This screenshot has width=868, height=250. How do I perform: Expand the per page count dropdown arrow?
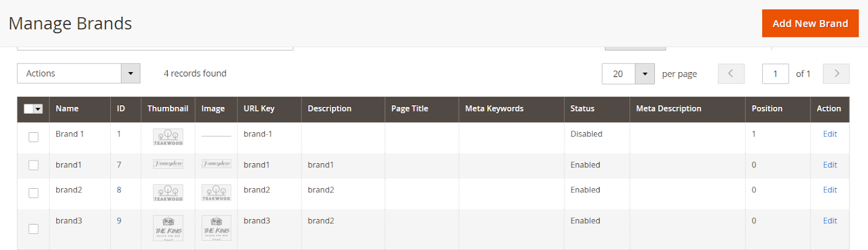point(644,74)
